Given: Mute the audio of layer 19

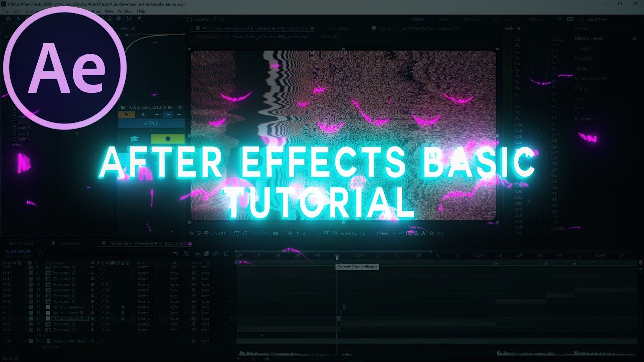Looking at the screenshot, I should pos(9,330).
